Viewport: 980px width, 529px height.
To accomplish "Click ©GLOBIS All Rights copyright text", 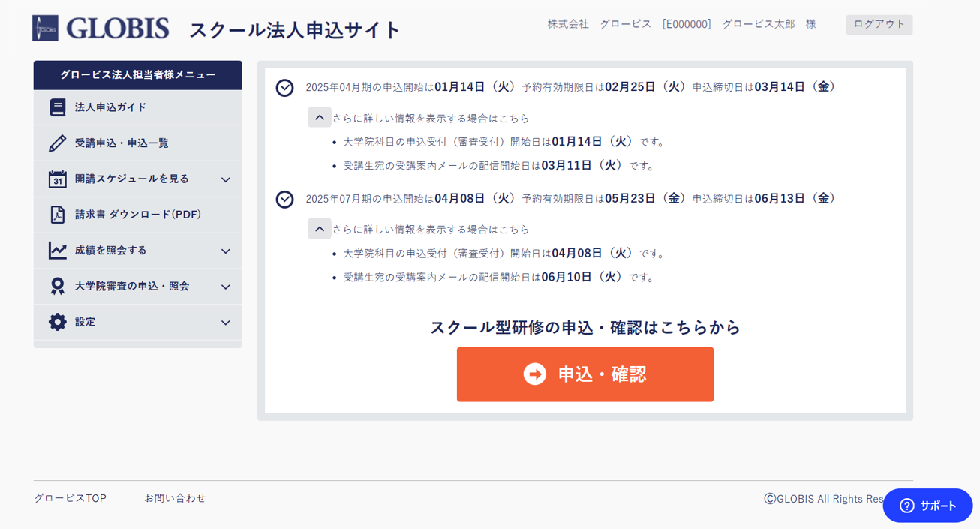I will coord(825,499).
